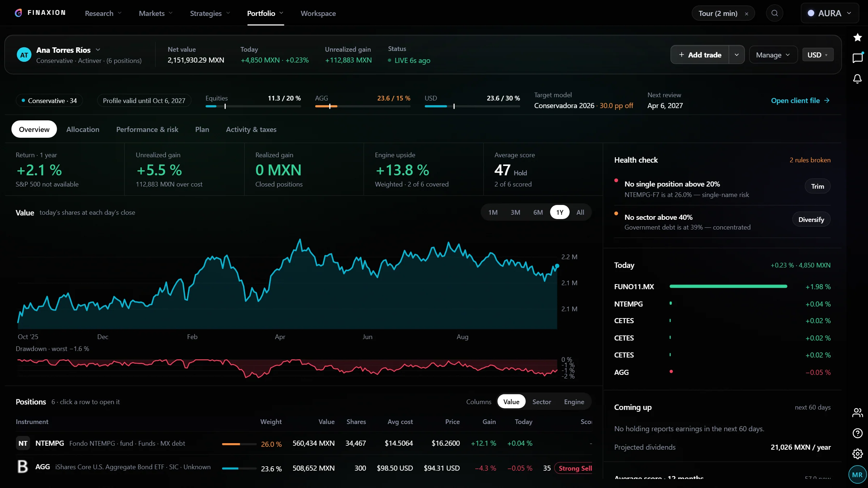Screen dimensions: 868x488
Task: Switch positions columns to Sector
Action: click(x=541, y=402)
